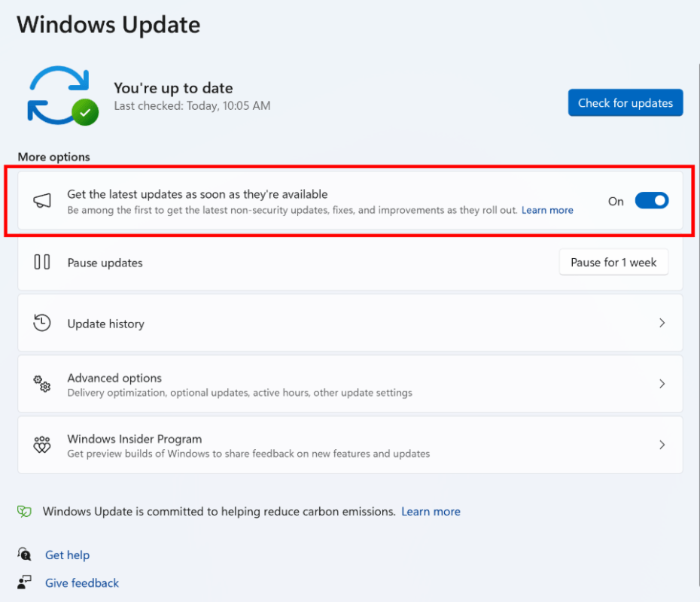Click the Give feedback person icon
The height and width of the screenshot is (602, 700).
tap(24, 582)
